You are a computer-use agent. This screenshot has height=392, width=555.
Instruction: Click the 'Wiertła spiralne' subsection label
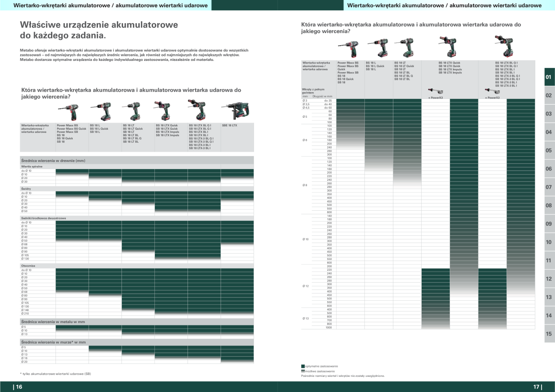(31, 166)
